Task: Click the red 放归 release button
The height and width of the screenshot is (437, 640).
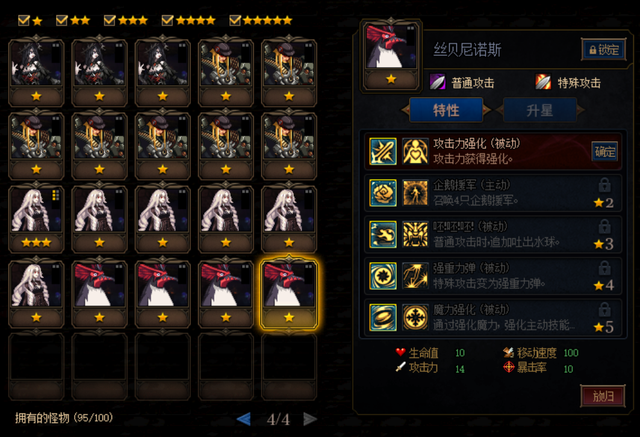Action: tap(603, 396)
